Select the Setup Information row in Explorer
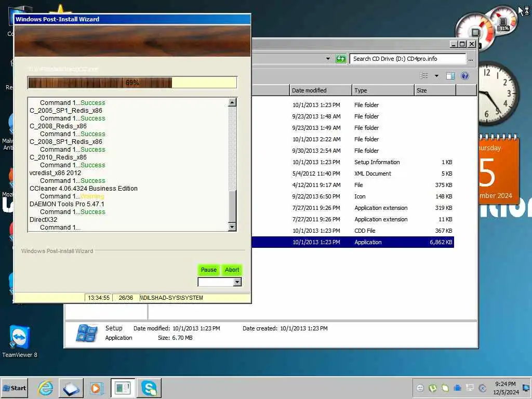The image size is (532, 399). pos(353,162)
